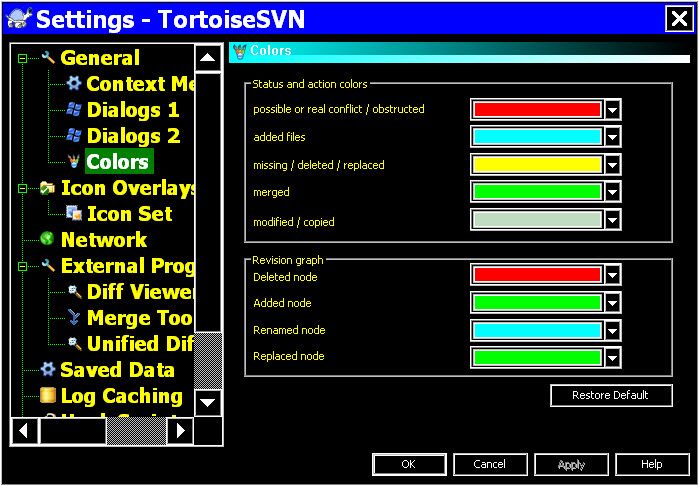Select Dialogs 2 in the tree
Image resolution: width=699 pixels, height=486 pixels.
pos(133,136)
